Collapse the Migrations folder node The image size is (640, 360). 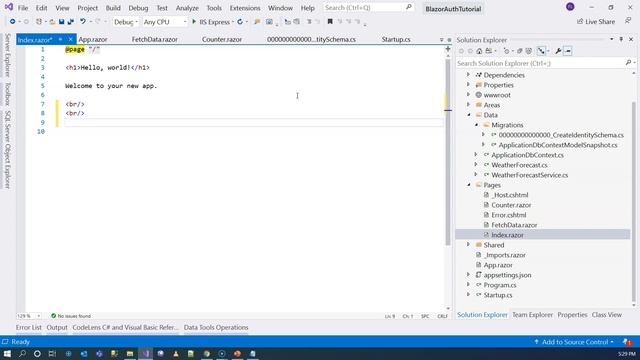coord(476,125)
